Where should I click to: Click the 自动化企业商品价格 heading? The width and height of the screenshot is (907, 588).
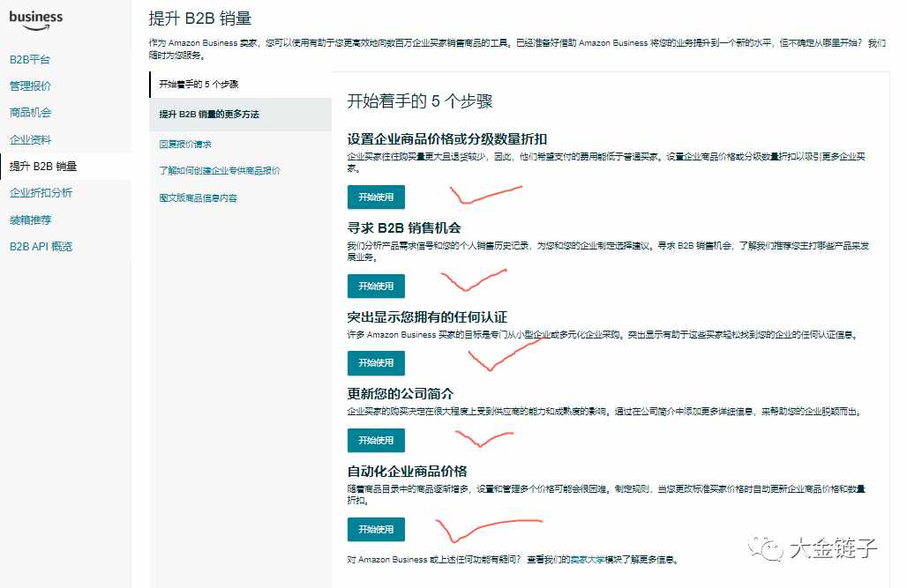(408, 472)
